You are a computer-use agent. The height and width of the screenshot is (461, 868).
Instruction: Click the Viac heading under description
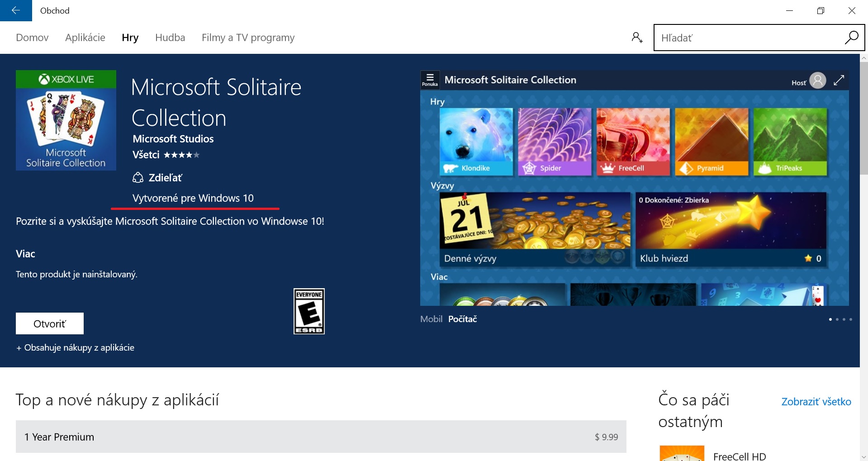(25, 254)
